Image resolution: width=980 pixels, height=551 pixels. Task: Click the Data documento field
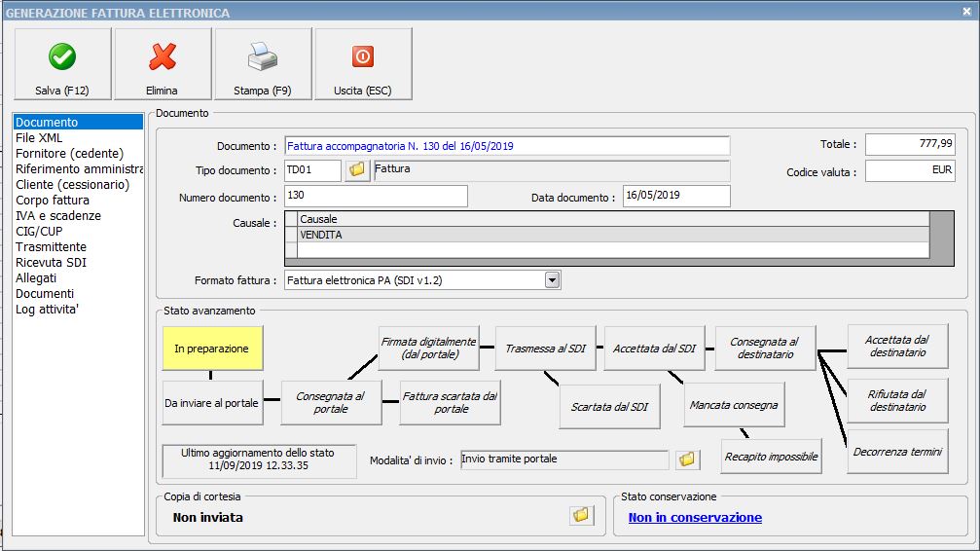676,196
